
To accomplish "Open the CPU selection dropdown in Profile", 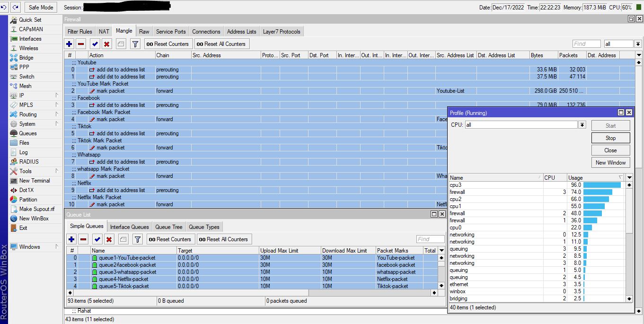I will (582, 124).
